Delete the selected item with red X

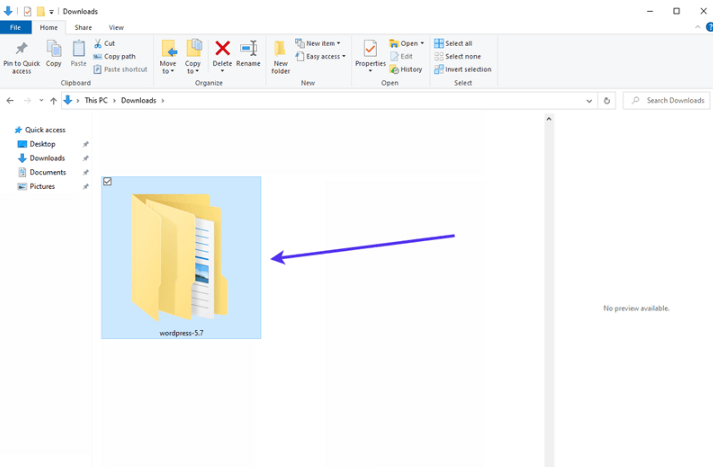pyautogui.click(x=222, y=55)
